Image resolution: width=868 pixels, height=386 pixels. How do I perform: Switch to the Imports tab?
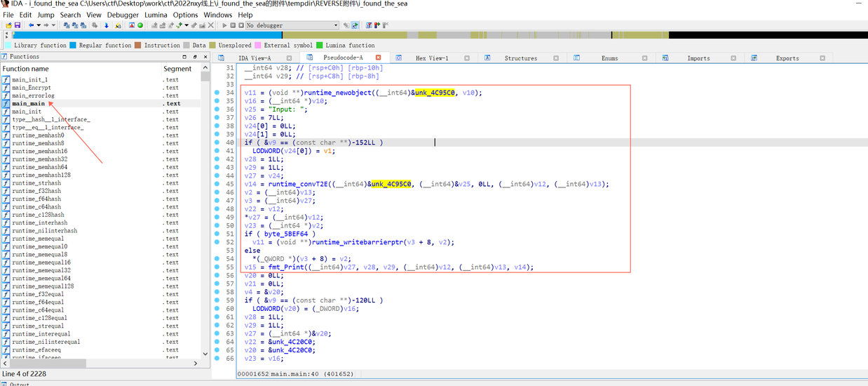click(x=698, y=58)
